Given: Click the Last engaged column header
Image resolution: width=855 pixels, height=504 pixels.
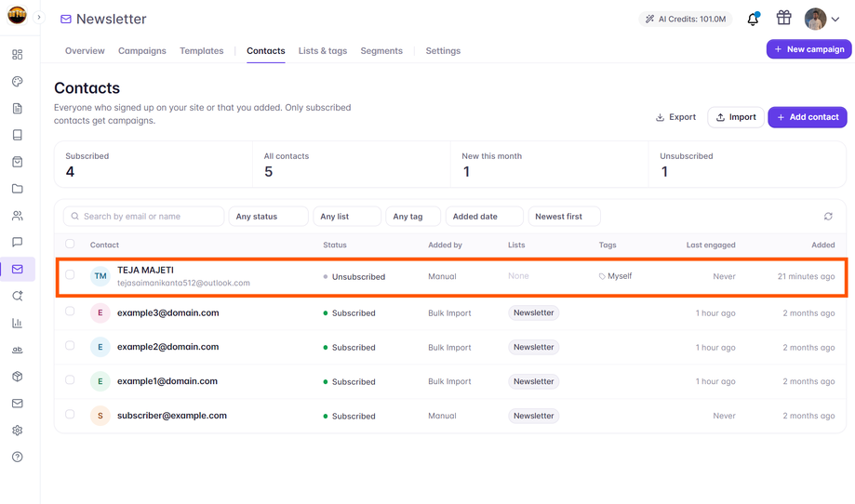Looking at the screenshot, I should 711,245.
